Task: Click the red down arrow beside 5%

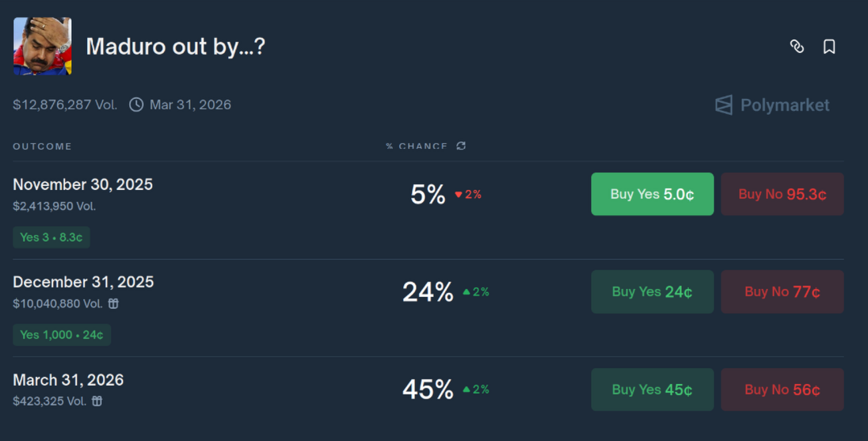Action: pyautogui.click(x=458, y=195)
